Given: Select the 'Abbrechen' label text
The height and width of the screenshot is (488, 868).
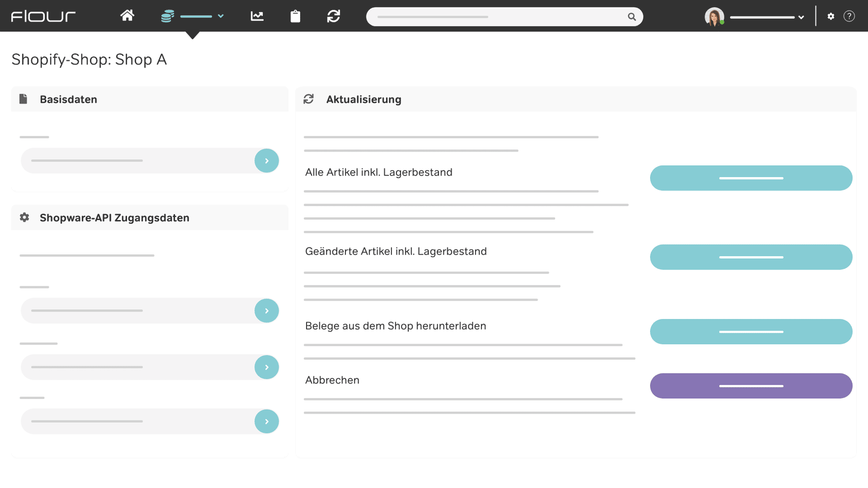Looking at the screenshot, I should point(332,380).
